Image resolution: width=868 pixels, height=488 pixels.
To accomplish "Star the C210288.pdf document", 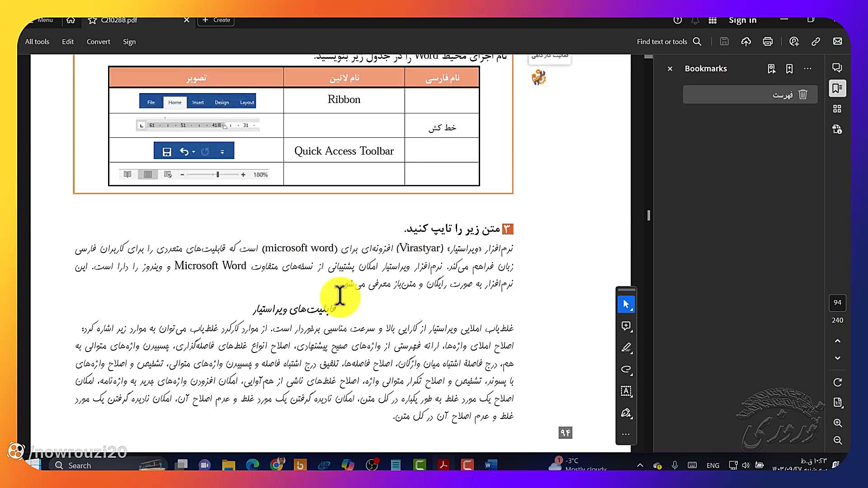I will pyautogui.click(x=92, y=20).
